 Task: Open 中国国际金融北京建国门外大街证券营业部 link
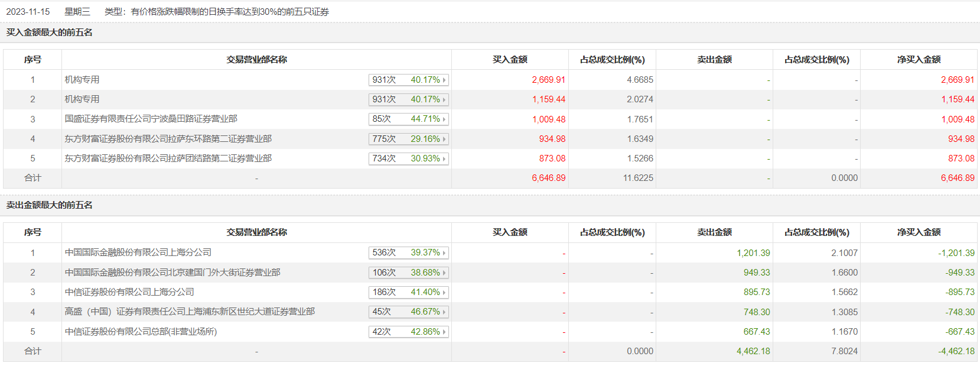(172, 273)
